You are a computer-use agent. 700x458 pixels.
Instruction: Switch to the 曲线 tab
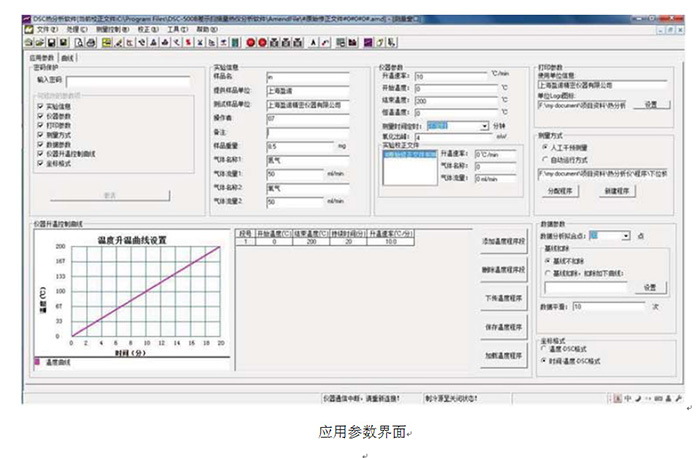coord(69,58)
